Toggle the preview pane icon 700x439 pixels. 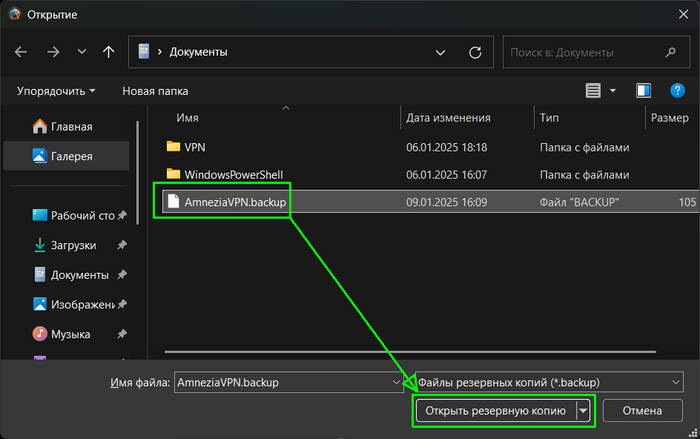pyautogui.click(x=643, y=91)
